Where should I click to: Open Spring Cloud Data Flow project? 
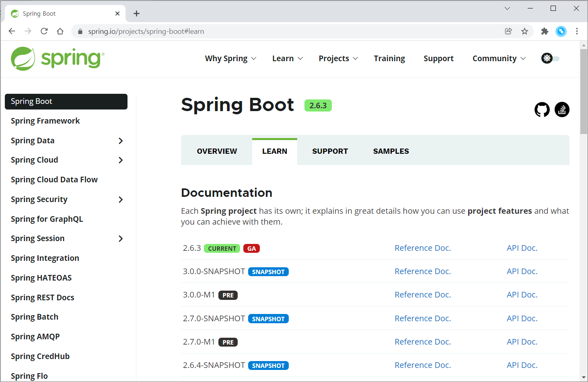54,180
